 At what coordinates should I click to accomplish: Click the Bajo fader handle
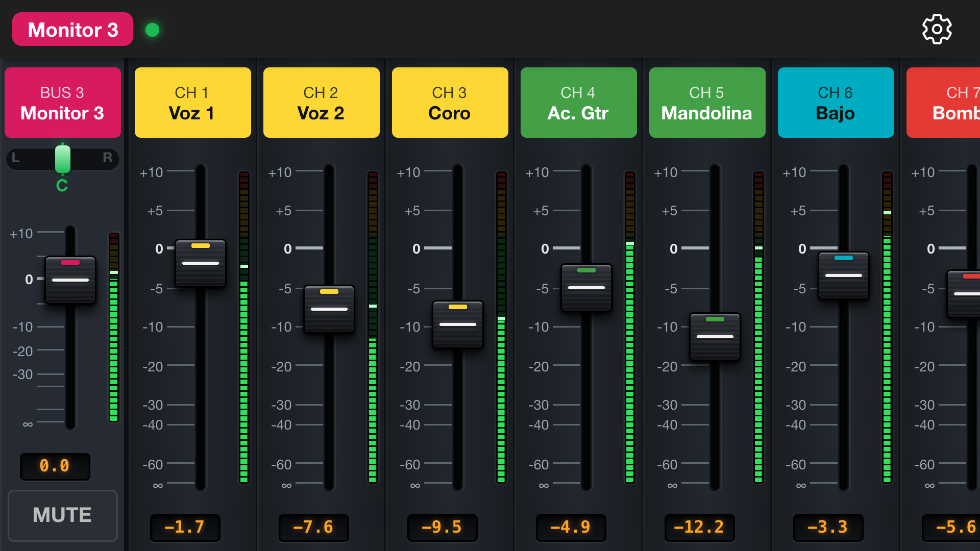click(x=844, y=275)
